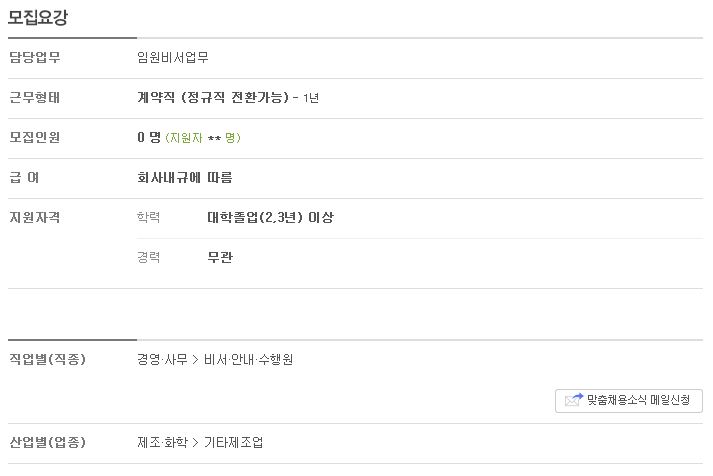Click the 학력 sub-label

click(x=148, y=217)
